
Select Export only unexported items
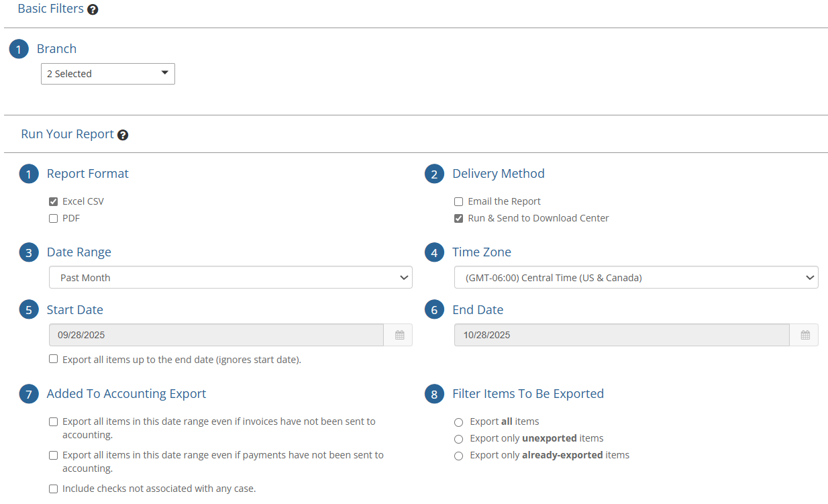click(458, 439)
